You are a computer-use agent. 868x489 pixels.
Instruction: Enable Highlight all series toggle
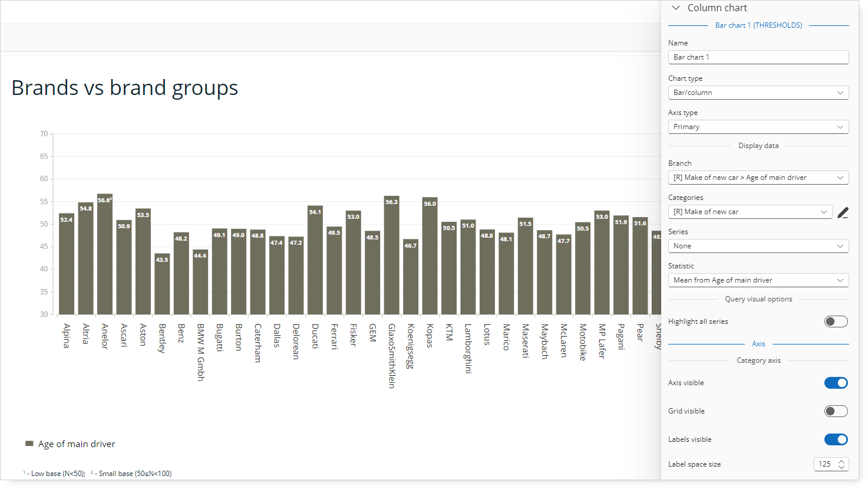point(836,321)
